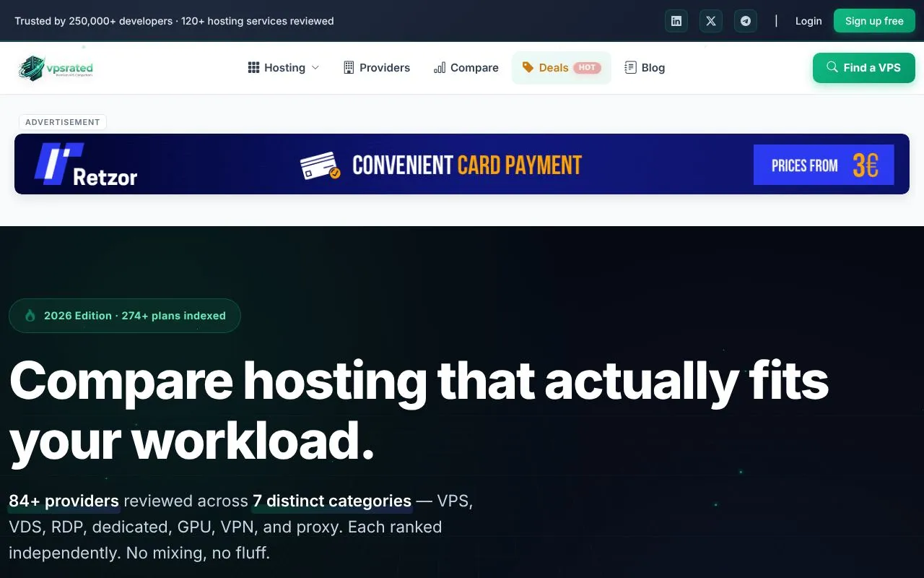Click the flame icon in 2026 Edition badge

(x=30, y=316)
